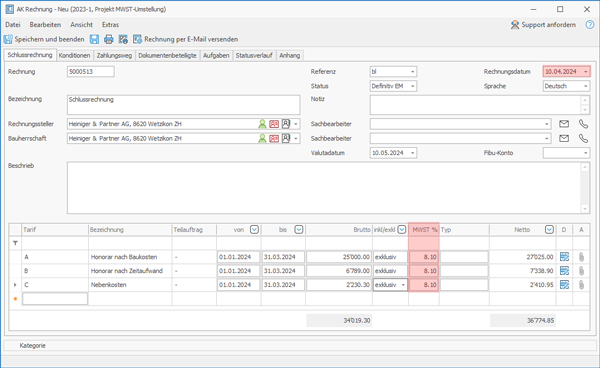
Task: Switch to the Anhang tab
Action: click(290, 55)
